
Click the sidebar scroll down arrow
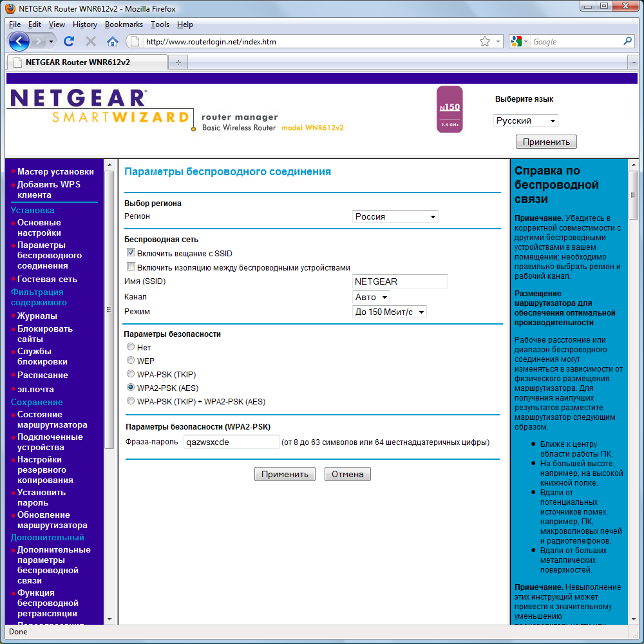109,620
